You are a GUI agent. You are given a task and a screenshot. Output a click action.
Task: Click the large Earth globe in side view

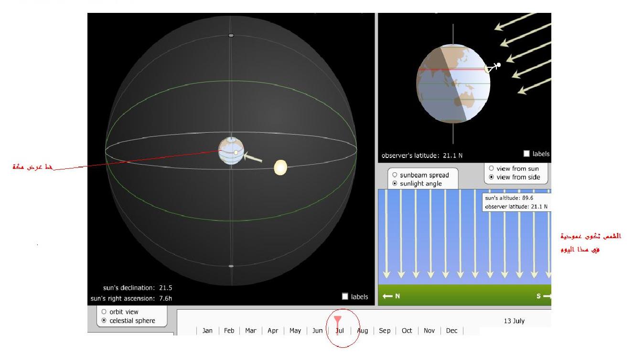point(453,84)
